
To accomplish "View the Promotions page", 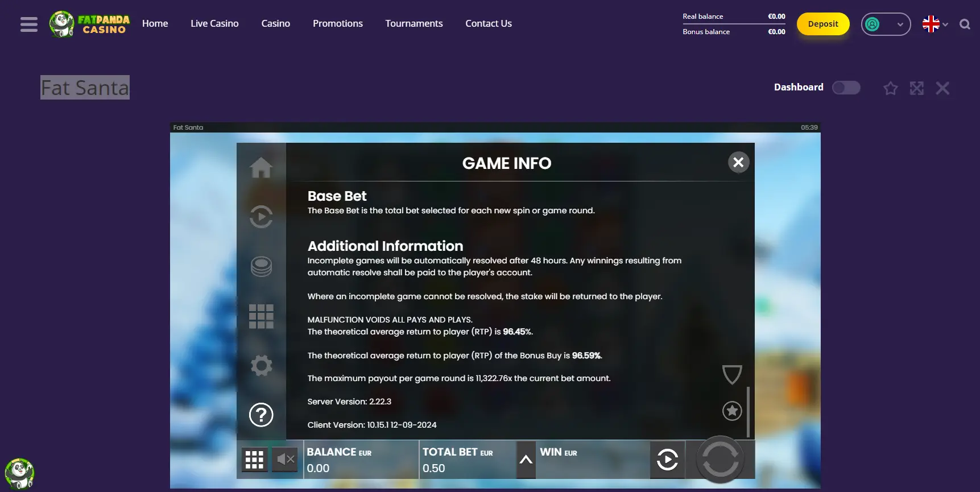I will tap(337, 23).
